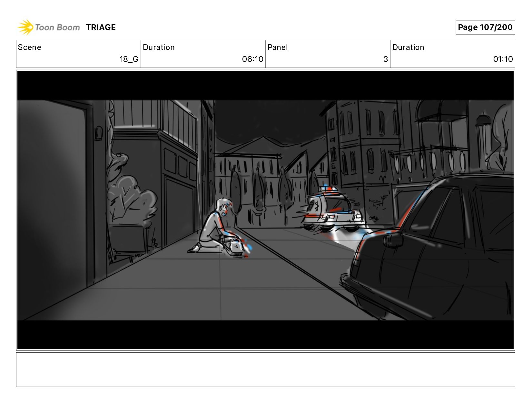
Task: Click the TRIAGE project title
Action: coord(101,27)
